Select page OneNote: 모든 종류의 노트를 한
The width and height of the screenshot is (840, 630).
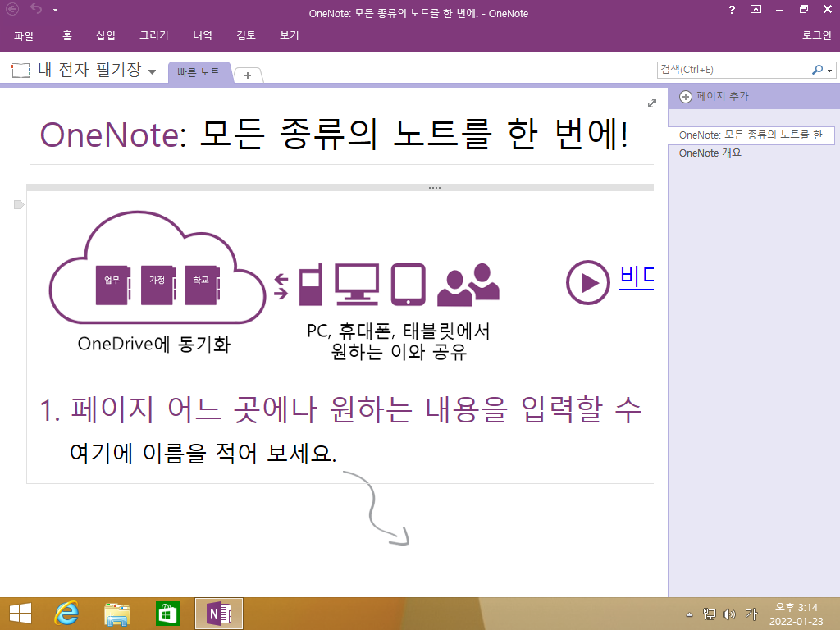tap(751, 135)
